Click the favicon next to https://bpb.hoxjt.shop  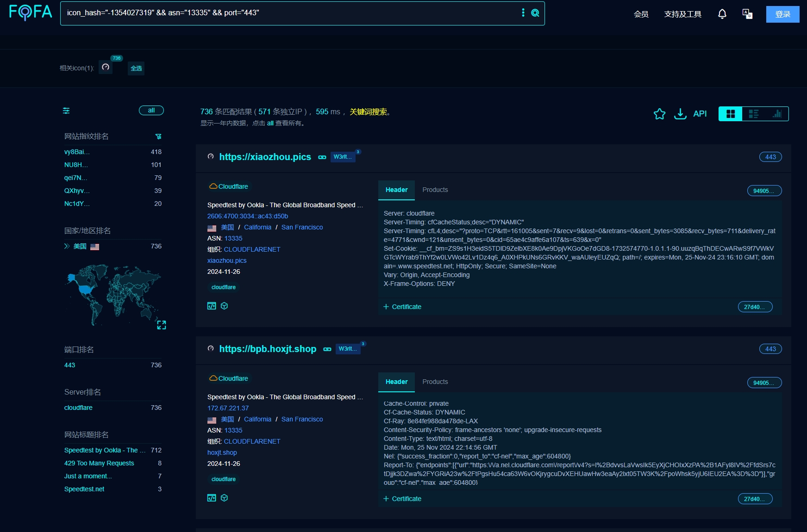211,348
